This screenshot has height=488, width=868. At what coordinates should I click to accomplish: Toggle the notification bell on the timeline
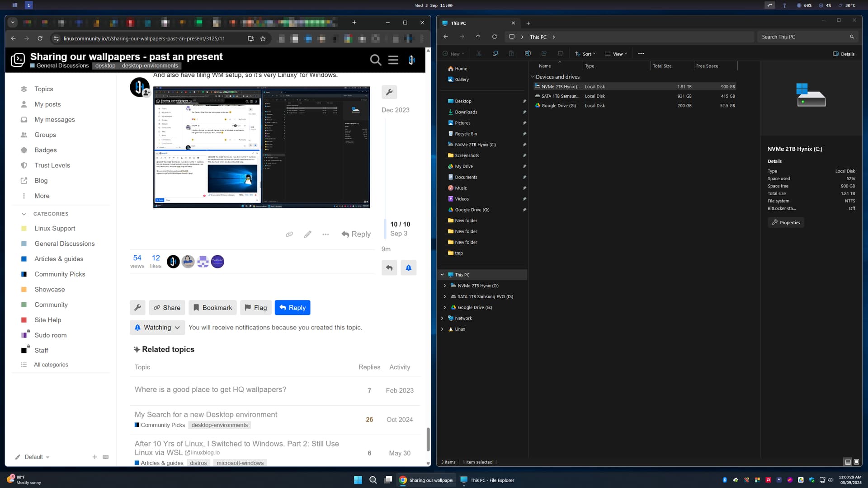(x=408, y=268)
